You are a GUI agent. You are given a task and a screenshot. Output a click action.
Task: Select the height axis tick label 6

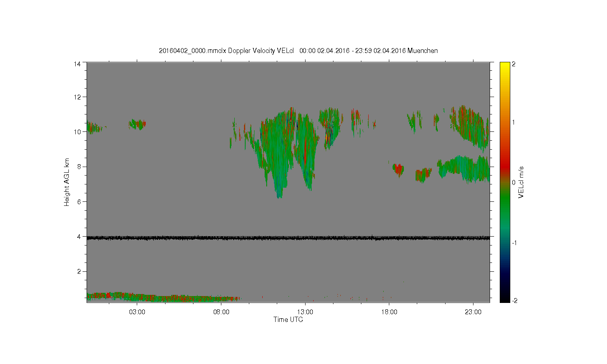(x=79, y=201)
